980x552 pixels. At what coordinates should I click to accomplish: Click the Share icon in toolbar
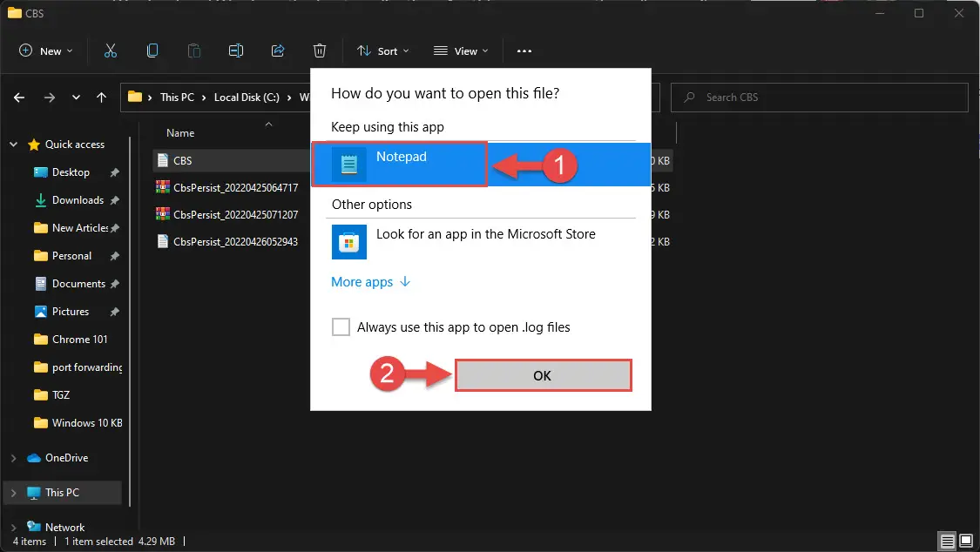pos(278,50)
